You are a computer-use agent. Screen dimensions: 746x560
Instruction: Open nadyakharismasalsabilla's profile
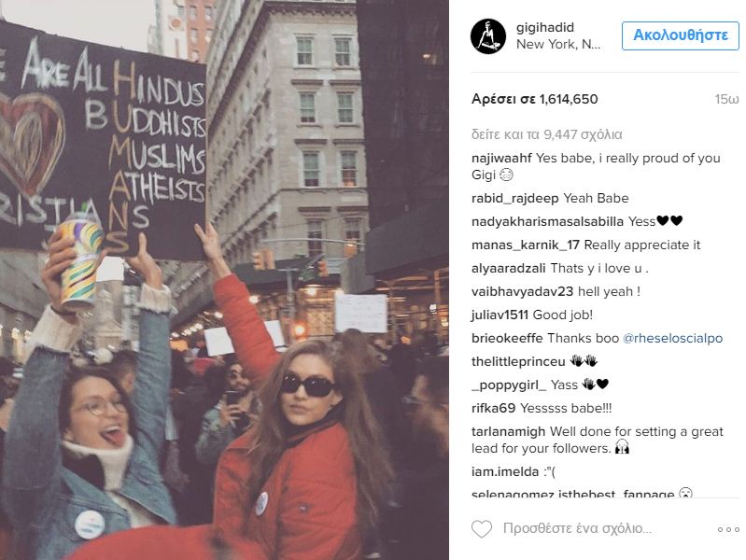(x=547, y=222)
